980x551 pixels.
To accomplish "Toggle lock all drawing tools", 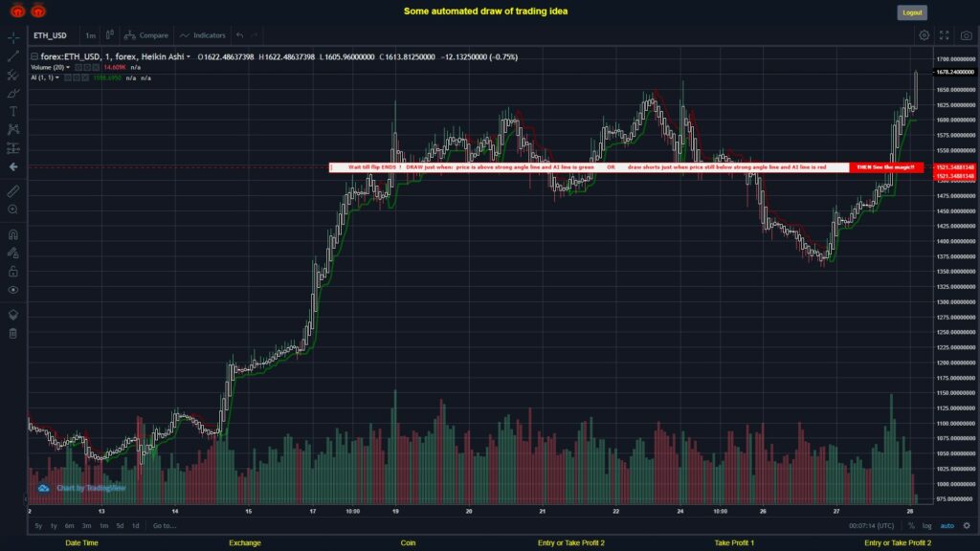I will tap(13, 271).
